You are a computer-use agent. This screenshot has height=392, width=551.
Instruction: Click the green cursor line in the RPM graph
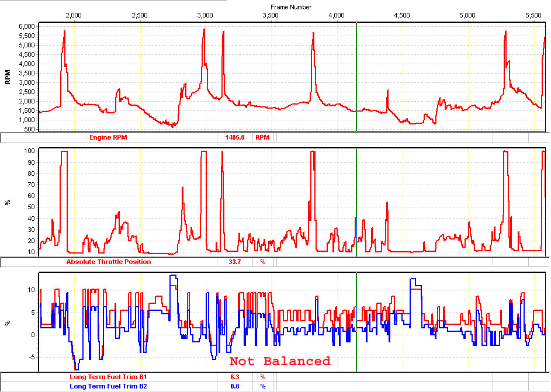point(356,77)
